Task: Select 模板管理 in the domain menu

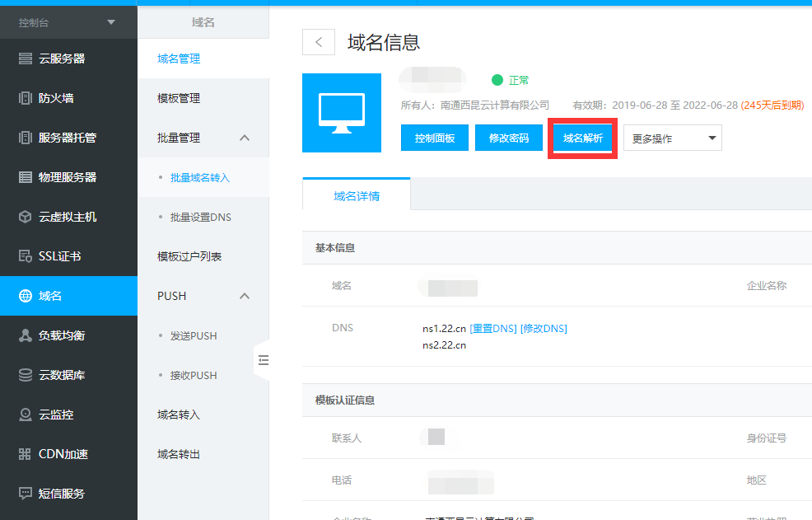Action: 179,98
